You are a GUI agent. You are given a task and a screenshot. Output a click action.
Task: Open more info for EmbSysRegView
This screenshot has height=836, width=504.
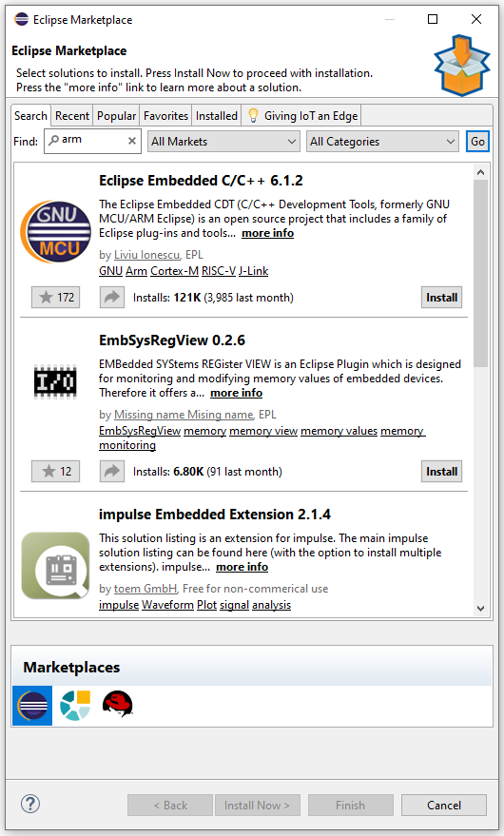[236, 393]
